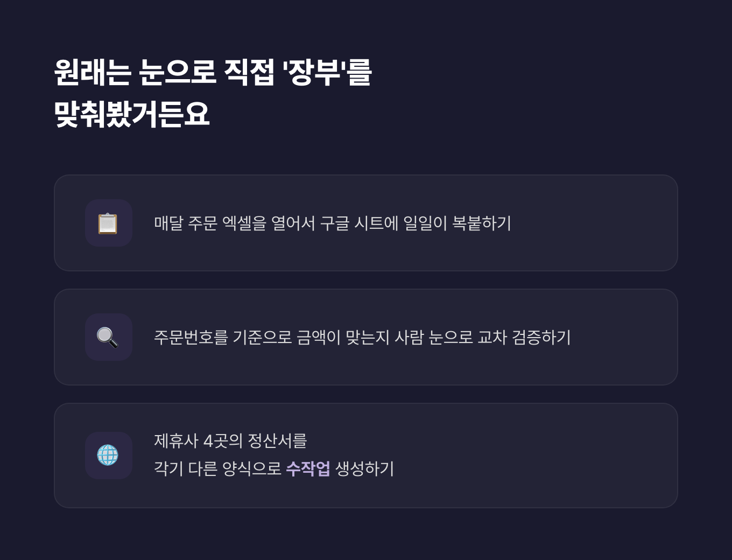Click the phrase '각기 다른 양식으로'
The width and height of the screenshot is (732, 560).
(217, 468)
